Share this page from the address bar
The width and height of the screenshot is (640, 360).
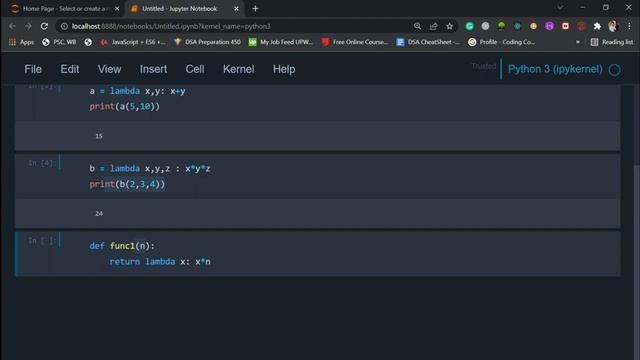tap(433, 26)
